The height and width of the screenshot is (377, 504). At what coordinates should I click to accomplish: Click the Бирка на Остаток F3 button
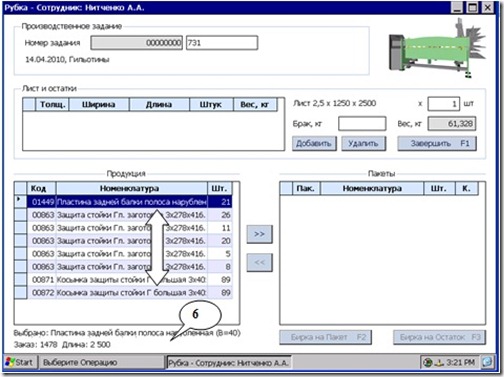439,337
